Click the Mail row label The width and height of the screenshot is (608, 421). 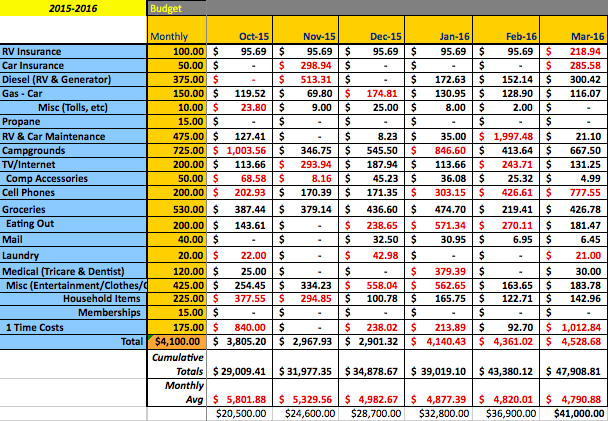click(73, 240)
